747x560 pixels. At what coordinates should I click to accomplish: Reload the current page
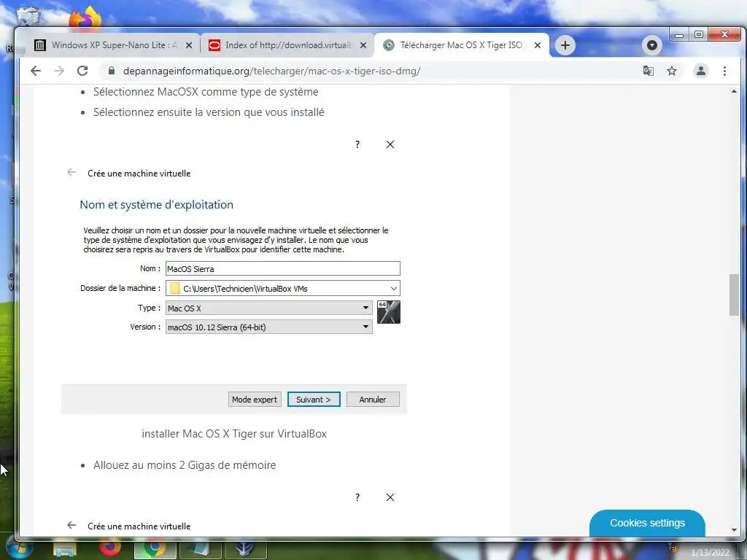pyautogui.click(x=82, y=71)
